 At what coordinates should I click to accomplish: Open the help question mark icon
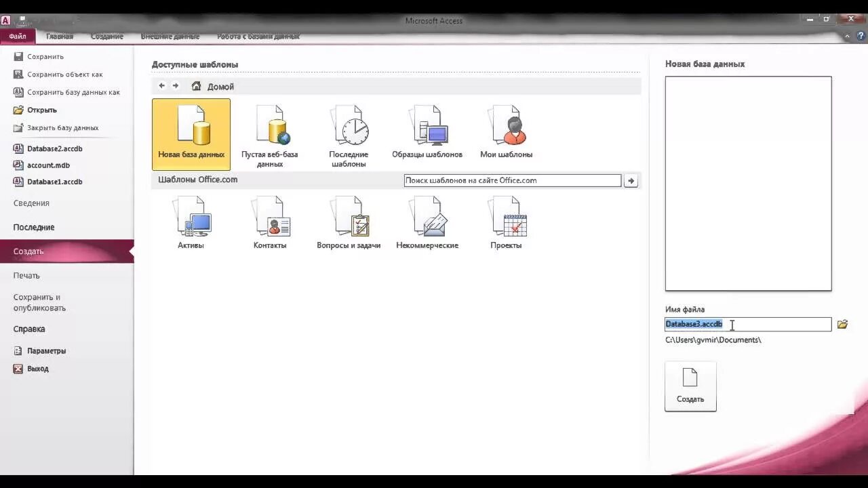pyautogui.click(x=861, y=37)
